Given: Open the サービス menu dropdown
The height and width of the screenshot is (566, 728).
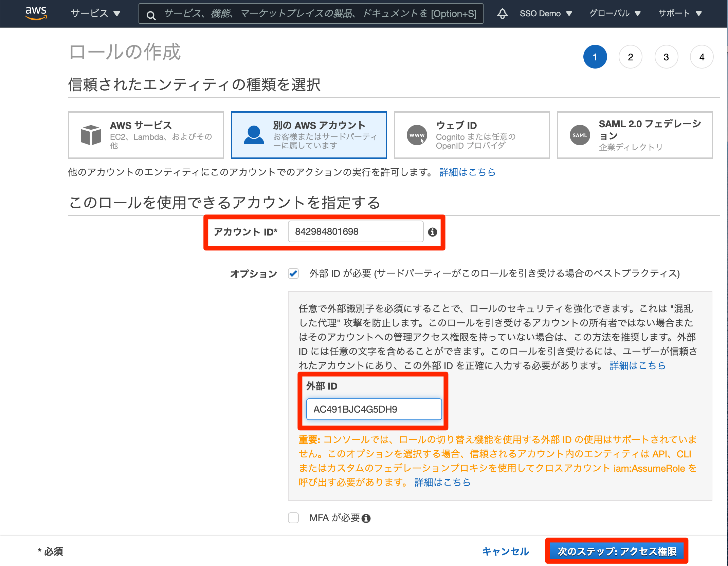Looking at the screenshot, I should pos(95,13).
